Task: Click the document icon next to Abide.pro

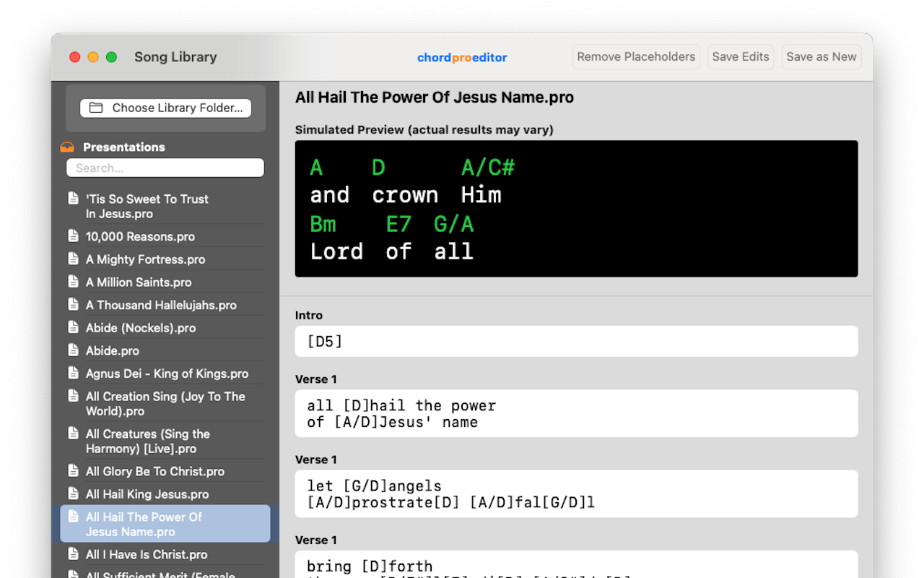Action: [x=73, y=350]
